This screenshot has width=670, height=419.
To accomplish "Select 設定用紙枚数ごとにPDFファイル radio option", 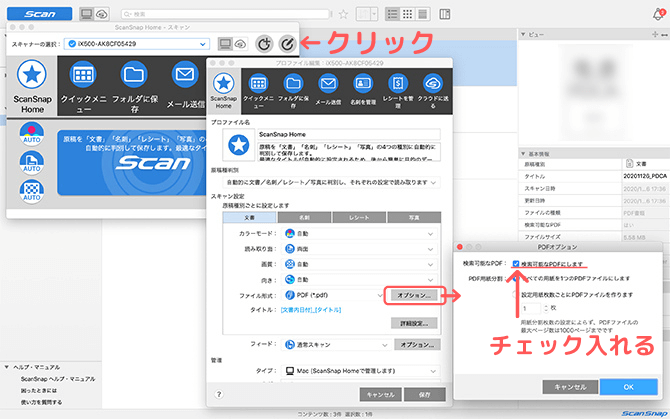I will (515, 294).
